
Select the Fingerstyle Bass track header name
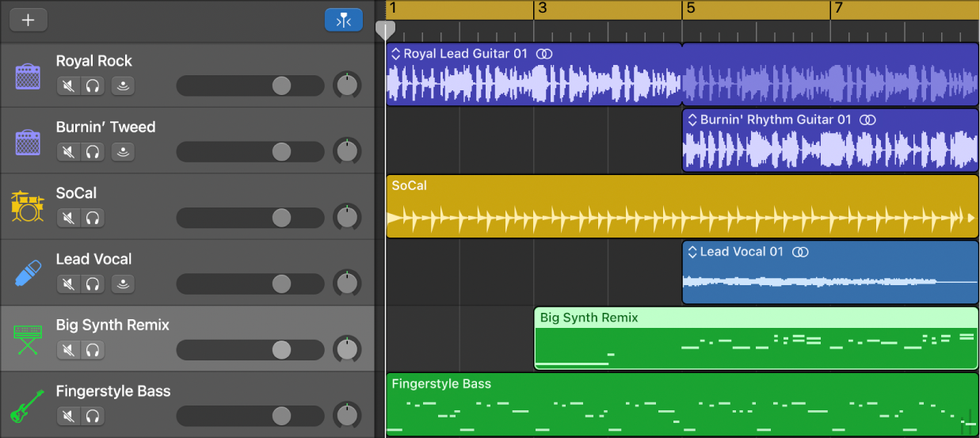tap(112, 391)
